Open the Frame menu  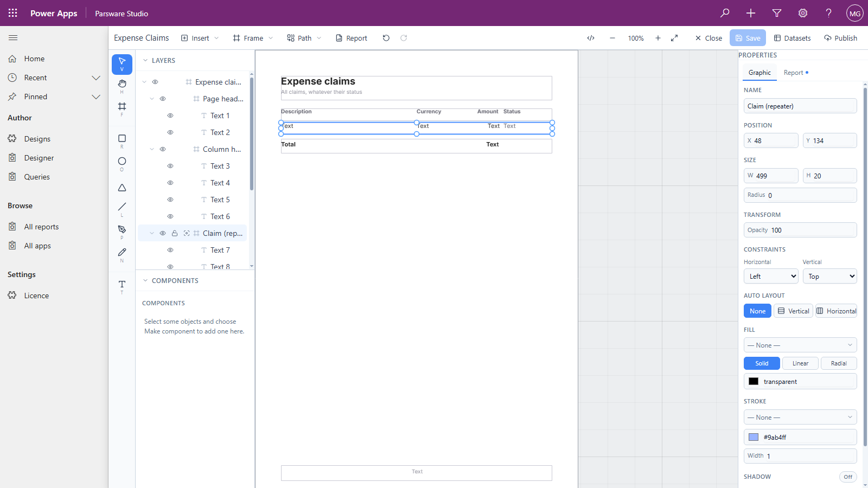tap(253, 38)
